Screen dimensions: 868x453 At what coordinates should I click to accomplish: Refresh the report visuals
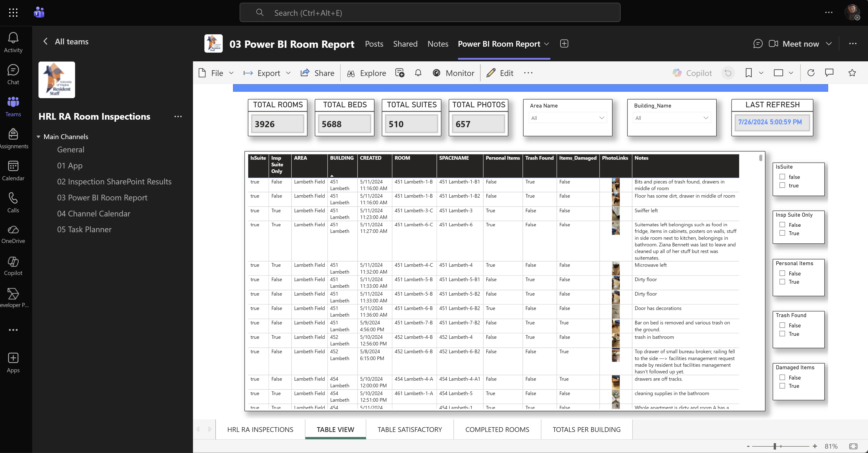(x=811, y=73)
